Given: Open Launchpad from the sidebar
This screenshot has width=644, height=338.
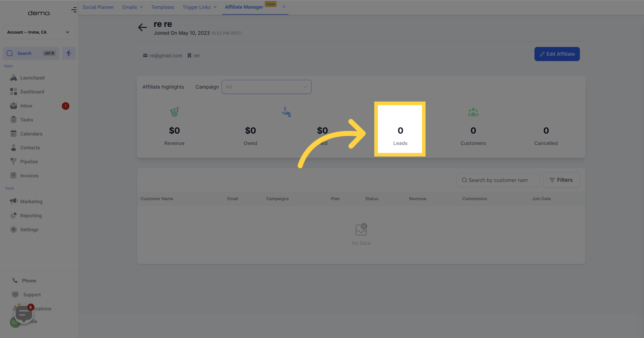Looking at the screenshot, I should pyautogui.click(x=32, y=78).
